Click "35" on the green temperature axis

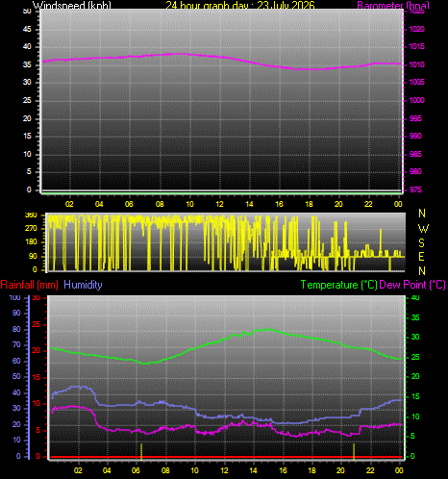coord(415,317)
